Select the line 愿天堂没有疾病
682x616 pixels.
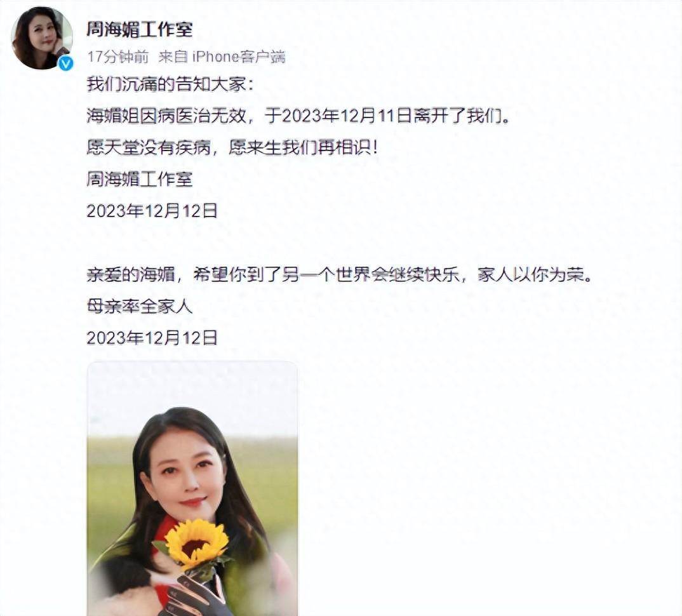[x=149, y=147]
